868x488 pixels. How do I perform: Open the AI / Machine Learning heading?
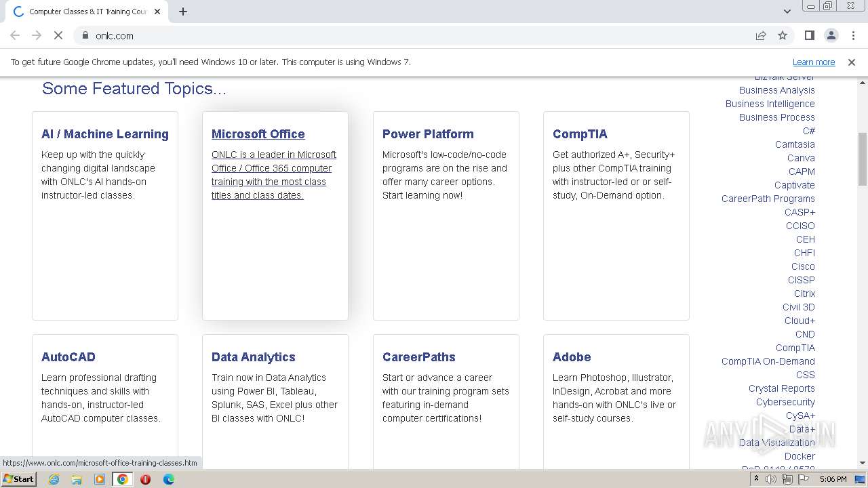click(105, 134)
